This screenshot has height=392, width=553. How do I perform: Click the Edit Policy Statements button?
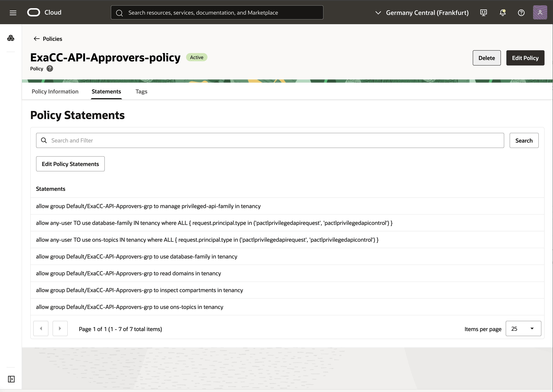pyautogui.click(x=70, y=164)
